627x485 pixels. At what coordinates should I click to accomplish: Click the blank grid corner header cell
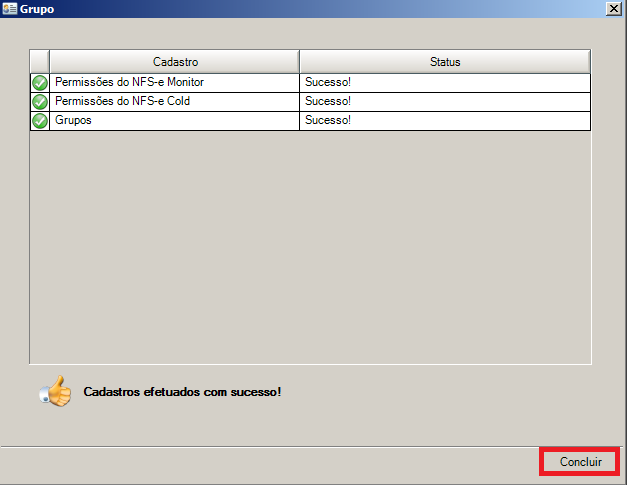[40, 62]
